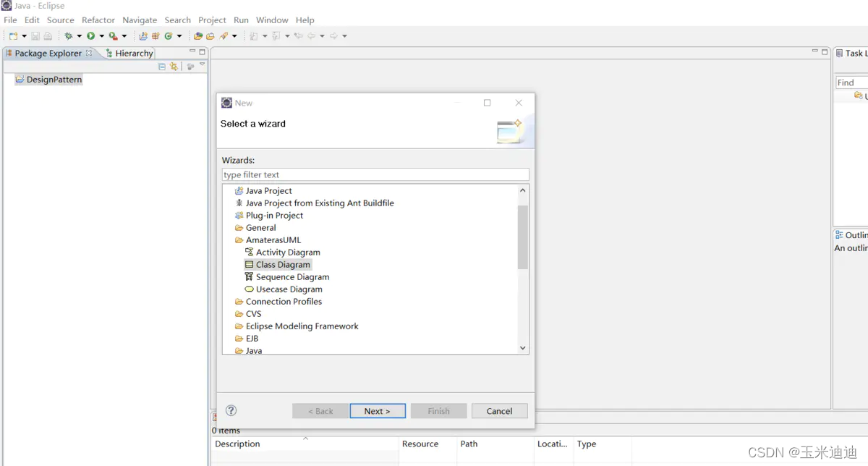Click the New Java Class toolbar icon
Viewport: 868px width, 466px height.
click(x=168, y=35)
